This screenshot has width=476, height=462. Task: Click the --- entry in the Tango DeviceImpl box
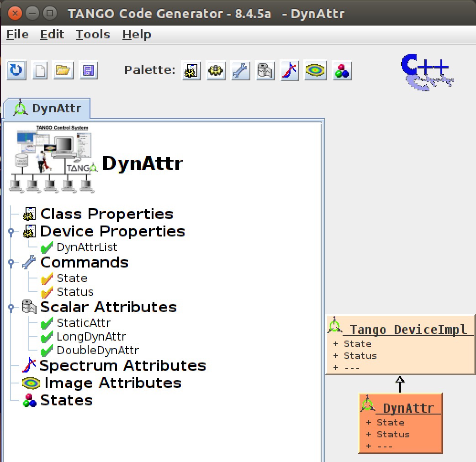pyautogui.click(x=352, y=367)
